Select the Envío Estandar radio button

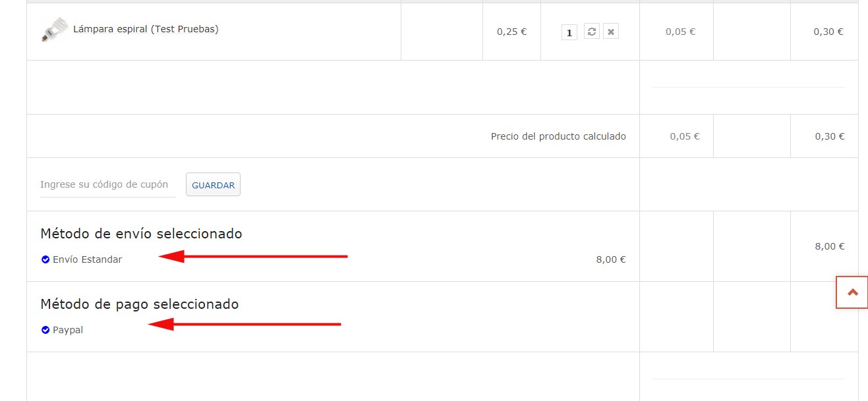pos(45,259)
